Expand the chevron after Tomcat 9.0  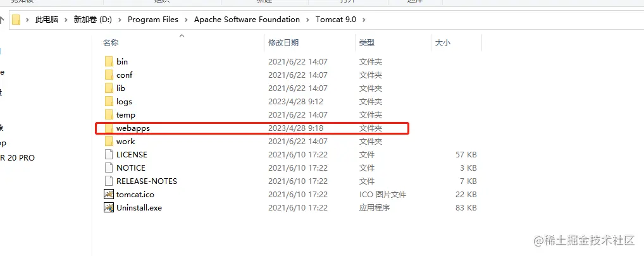[364, 20]
